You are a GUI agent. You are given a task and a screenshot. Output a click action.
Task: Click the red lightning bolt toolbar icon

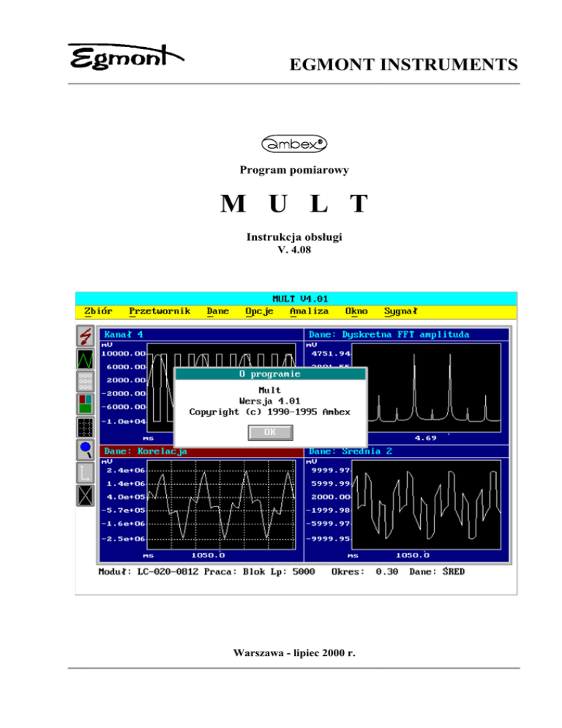[86, 336]
